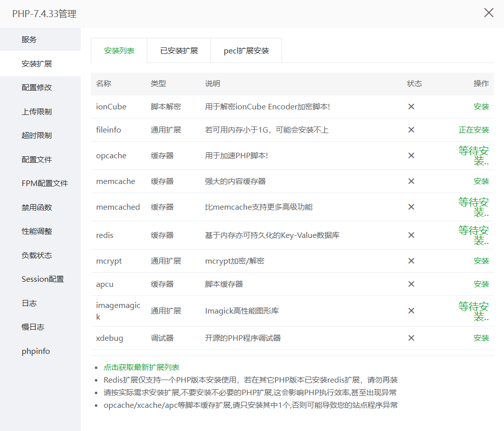Click the X status icon for apcu
504x431 pixels.
(411, 284)
